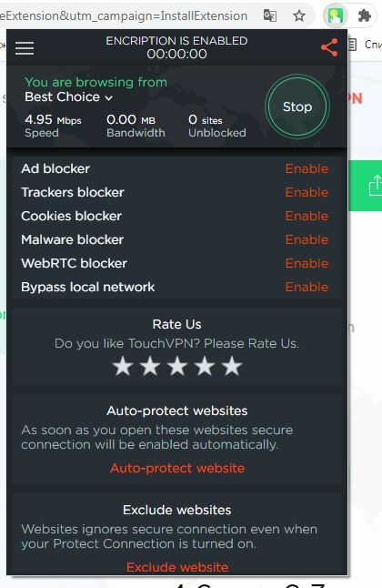This screenshot has width=382, height=588.
Task: Enable the Malware blocker
Action: (307, 239)
